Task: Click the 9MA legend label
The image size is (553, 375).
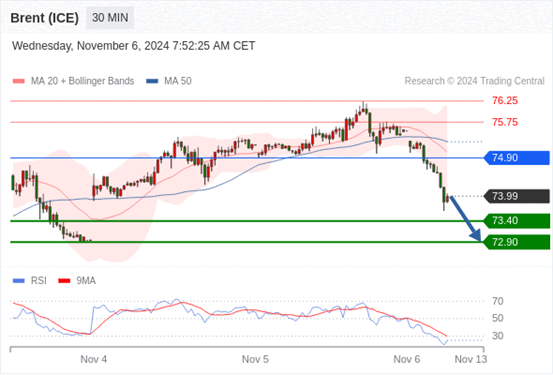Action: (x=86, y=281)
